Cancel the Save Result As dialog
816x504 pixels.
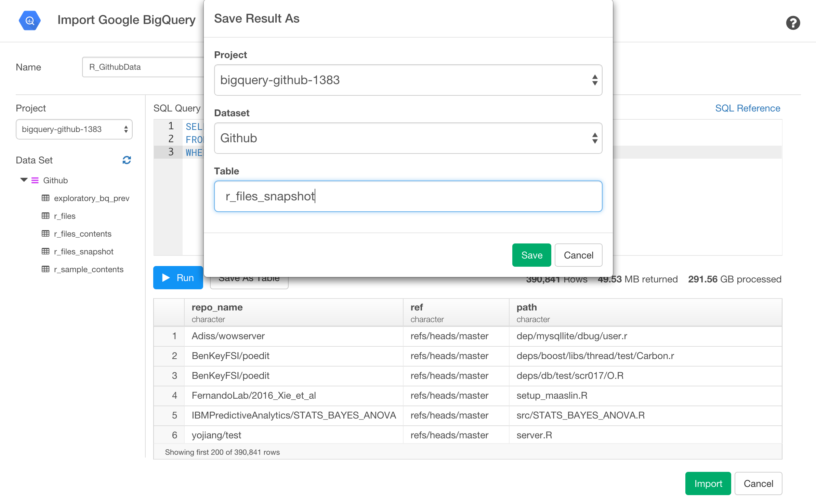pos(578,255)
